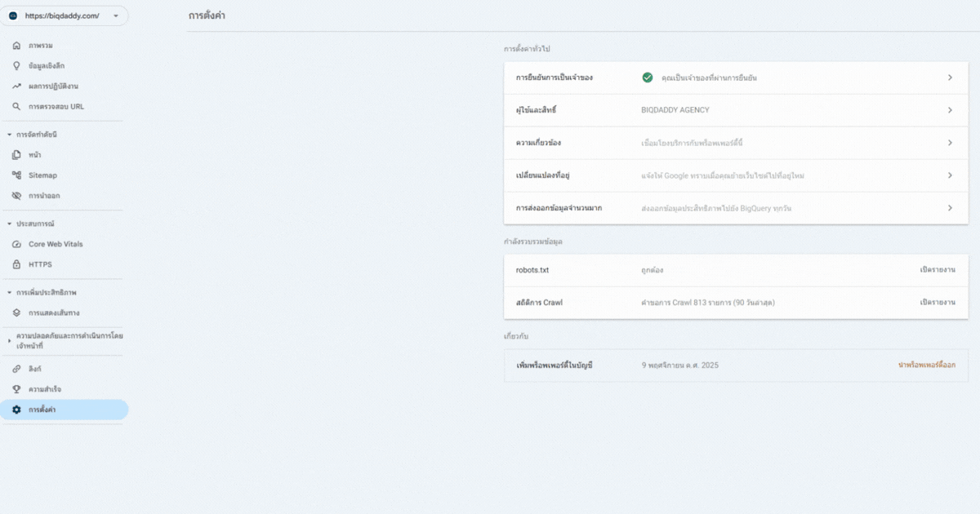
Task: Collapse the การเพิ่มประสิทธิภาพ sidebar section
Action: click(9, 292)
